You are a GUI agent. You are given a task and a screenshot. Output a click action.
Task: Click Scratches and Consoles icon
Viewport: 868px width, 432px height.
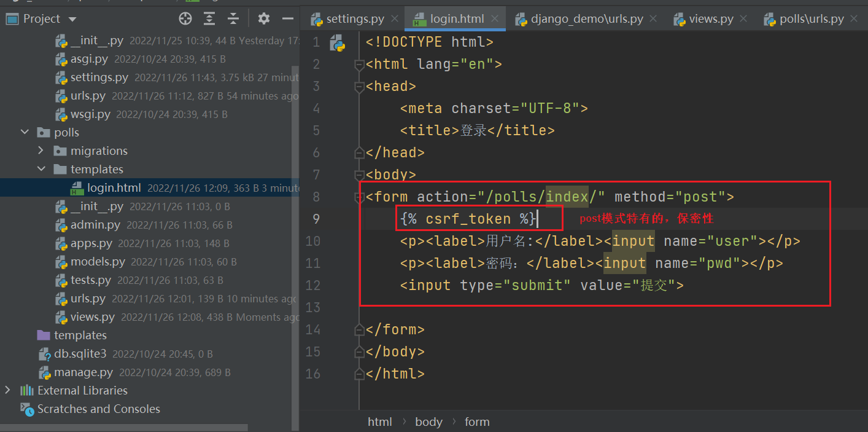[x=27, y=409]
